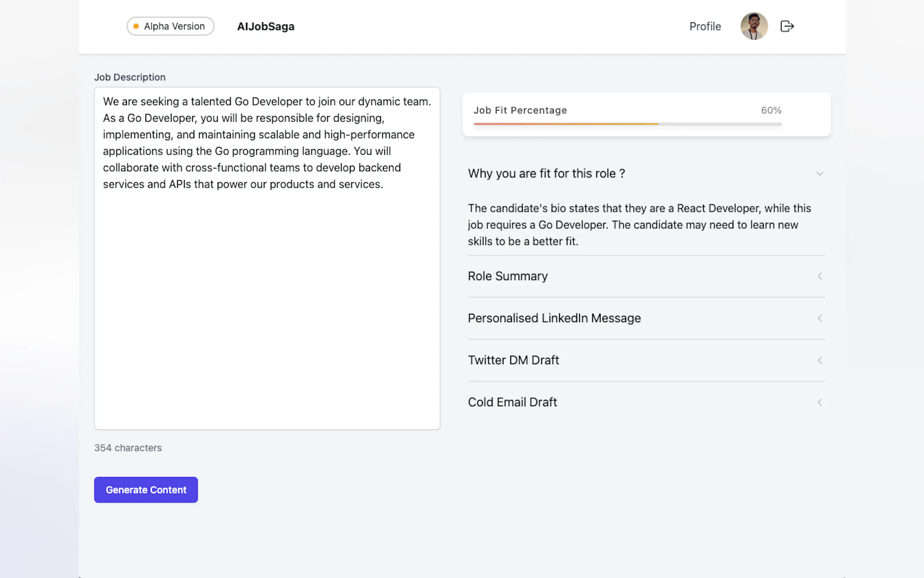Expand Role Summary using its chevron
The image size is (924, 578).
pyautogui.click(x=819, y=276)
